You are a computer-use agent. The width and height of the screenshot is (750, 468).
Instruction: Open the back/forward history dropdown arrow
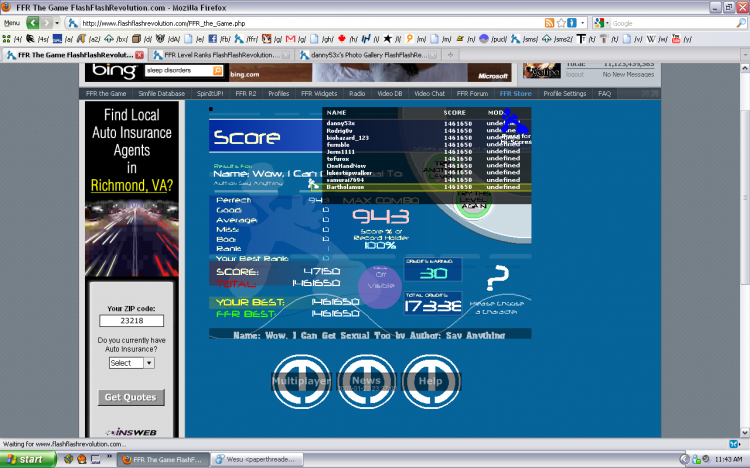tap(57, 22)
